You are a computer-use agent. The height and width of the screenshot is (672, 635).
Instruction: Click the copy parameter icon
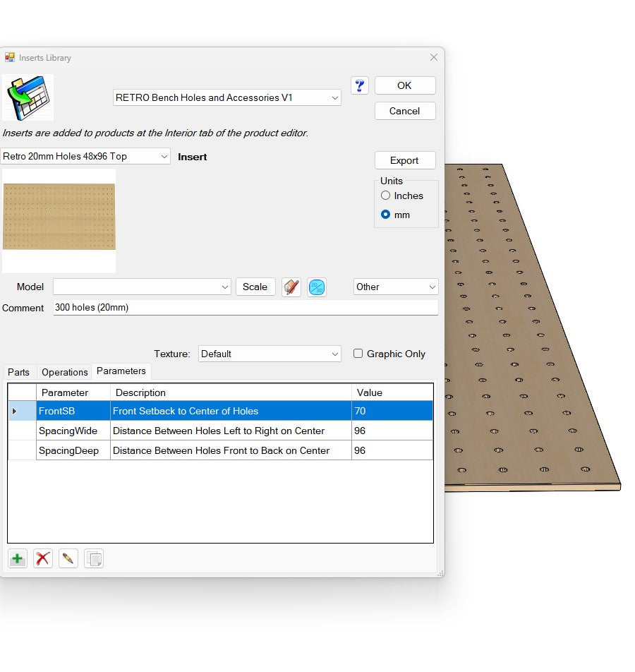(94, 559)
